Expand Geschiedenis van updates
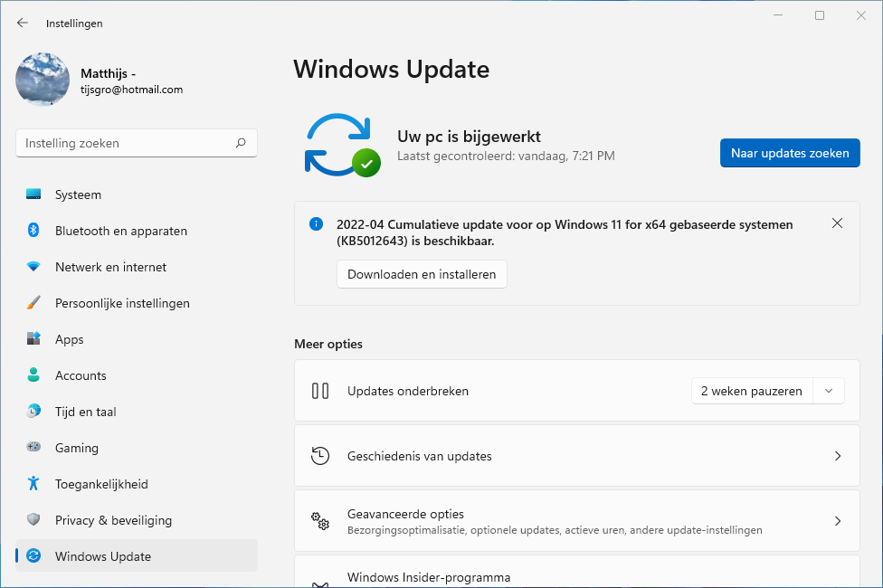This screenshot has height=588, width=883. pyautogui.click(x=837, y=456)
